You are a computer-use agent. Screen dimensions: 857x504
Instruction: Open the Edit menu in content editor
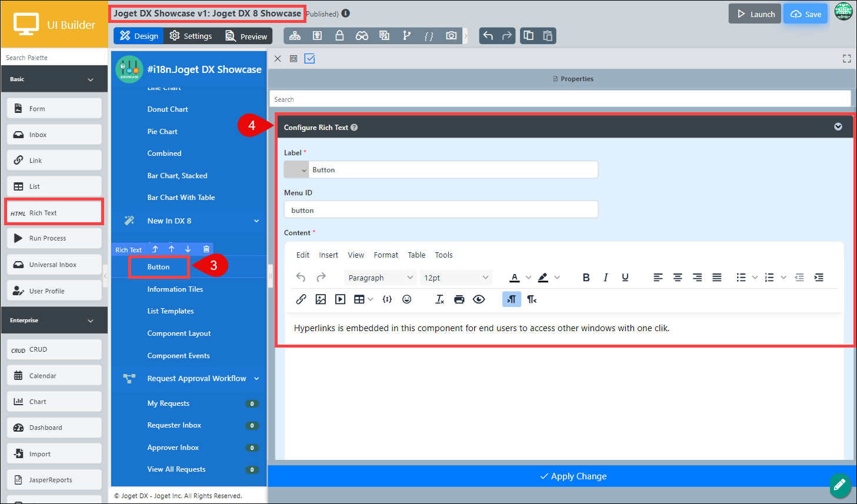click(x=303, y=255)
